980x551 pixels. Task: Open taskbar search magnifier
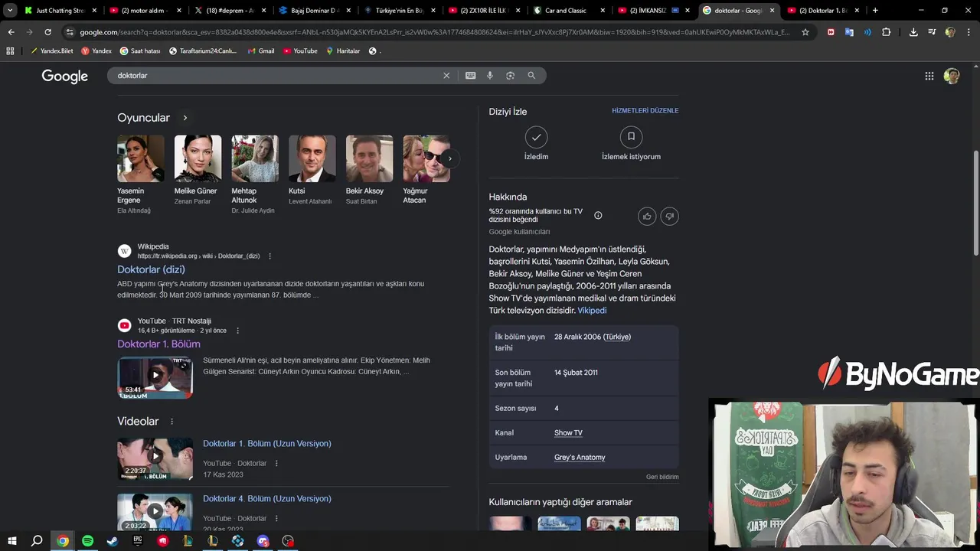pos(37,541)
